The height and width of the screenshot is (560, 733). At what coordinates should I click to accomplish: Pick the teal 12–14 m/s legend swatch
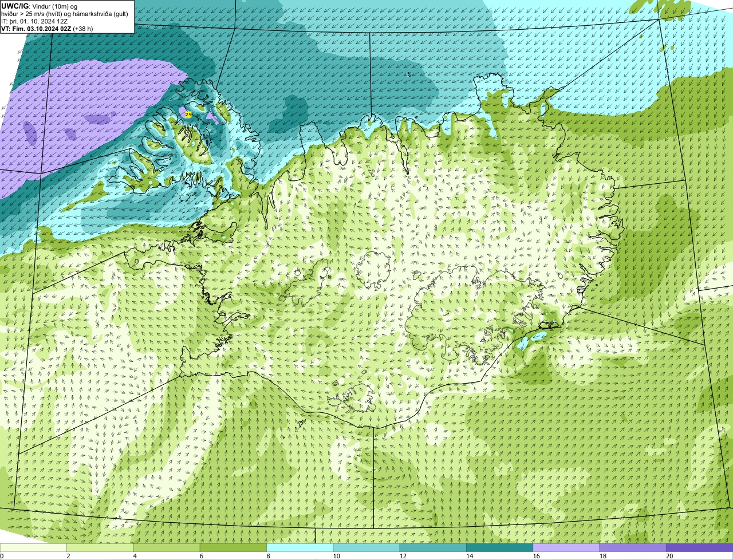click(x=433, y=547)
